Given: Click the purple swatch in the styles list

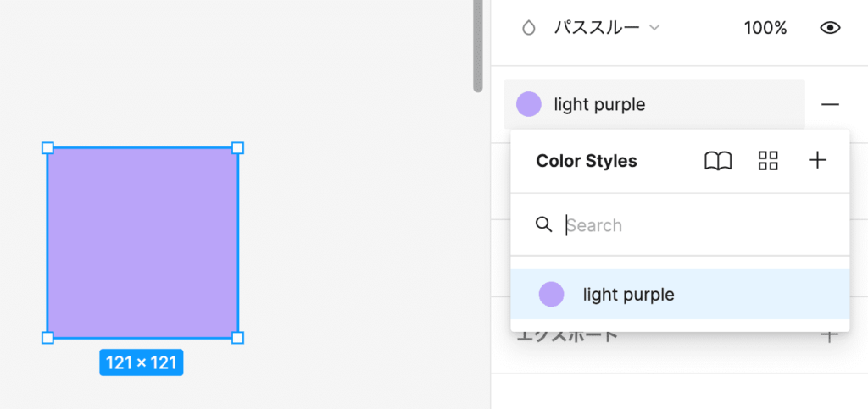Looking at the screenshot, I should (551, 295).
